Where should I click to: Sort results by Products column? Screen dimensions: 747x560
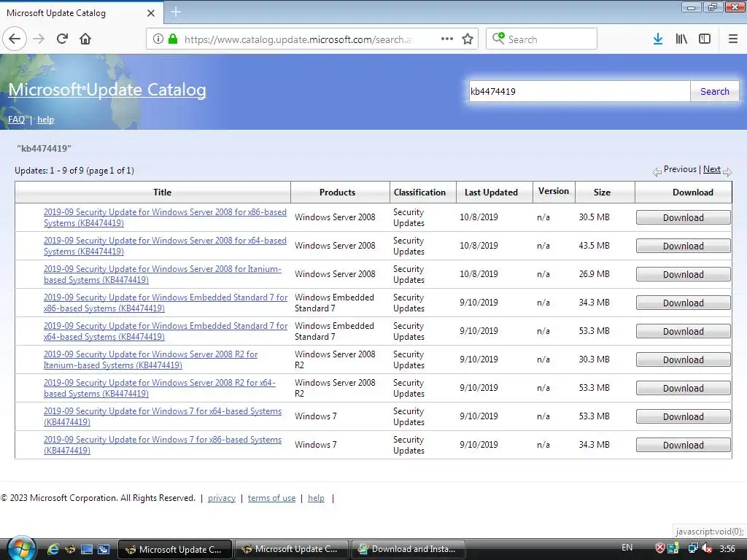[x=337, y=192]
